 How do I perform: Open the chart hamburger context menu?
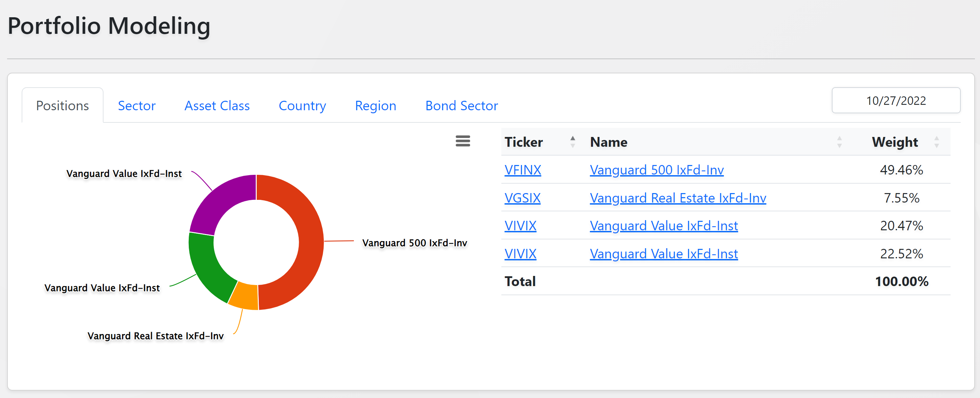pyautogui.click(x=463, y=141)
